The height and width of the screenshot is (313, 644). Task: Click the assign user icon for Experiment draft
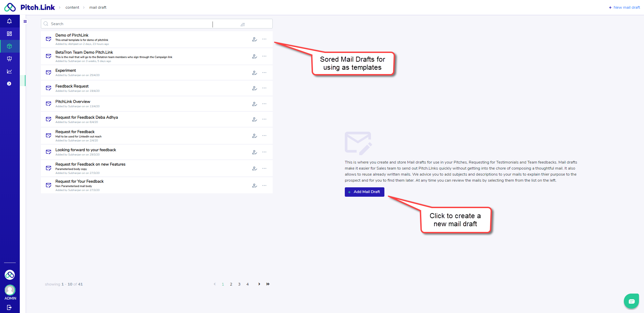click(255, 73)
